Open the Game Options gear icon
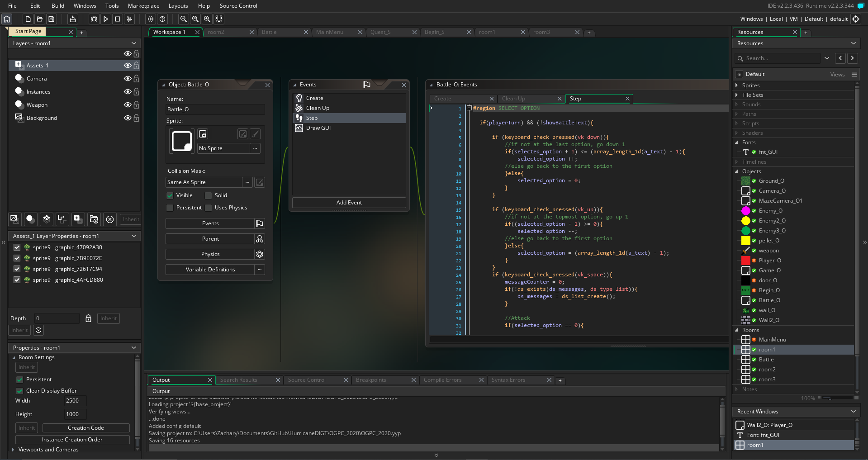 pyautogui.click(x=151, y=19)
